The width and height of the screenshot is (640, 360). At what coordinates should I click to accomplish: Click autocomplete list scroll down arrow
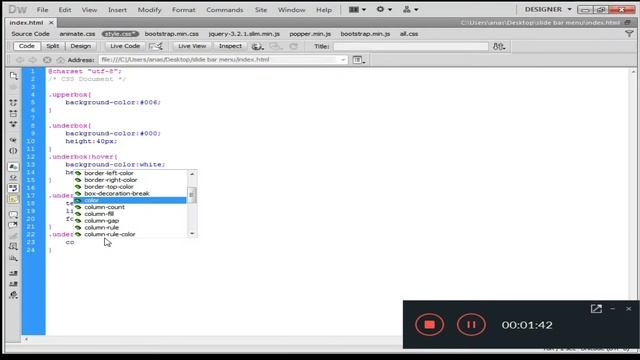[x=192, y=233]
